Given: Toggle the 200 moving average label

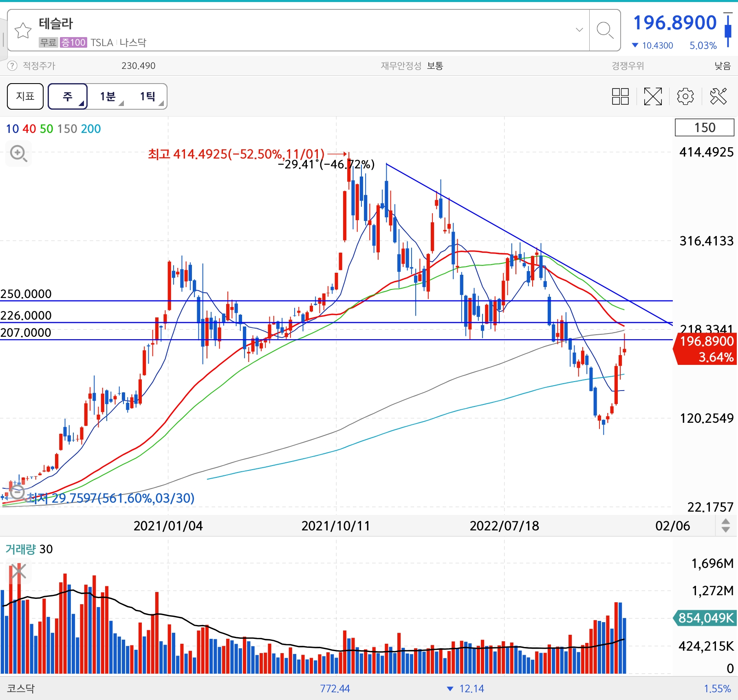Looking at the screenshot, I should tap(91, 129).
